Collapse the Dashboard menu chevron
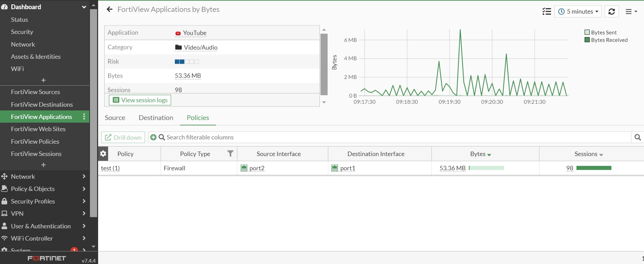The width and height of the screenshot is (644, 264). (84, 7)
